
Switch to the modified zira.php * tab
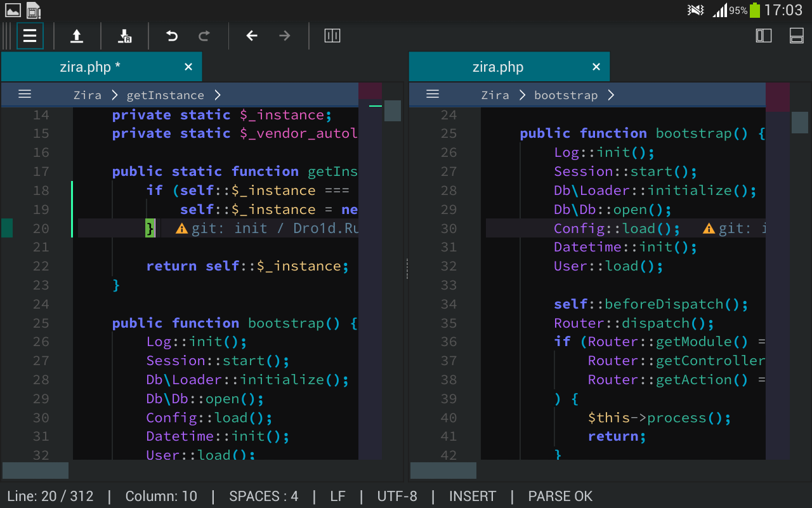(x=90, y=67)
